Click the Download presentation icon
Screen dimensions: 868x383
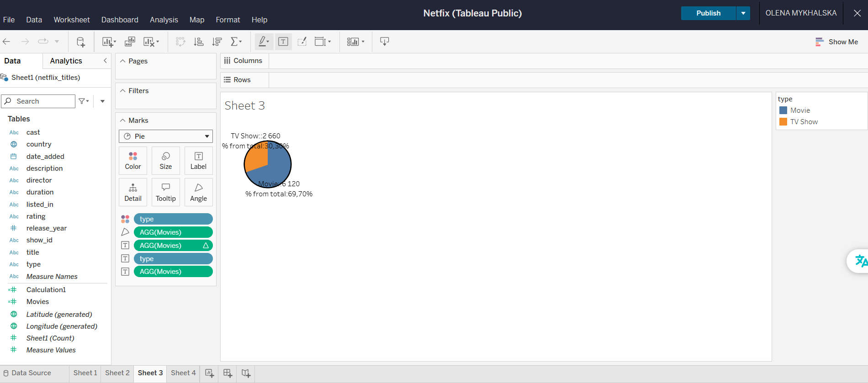385,42
